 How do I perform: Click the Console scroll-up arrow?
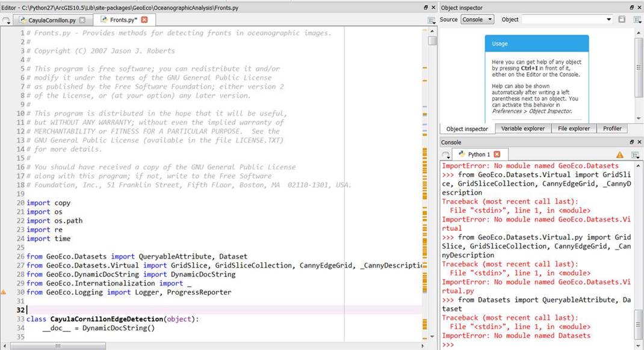pyautogui.click(x=638, y=166)
